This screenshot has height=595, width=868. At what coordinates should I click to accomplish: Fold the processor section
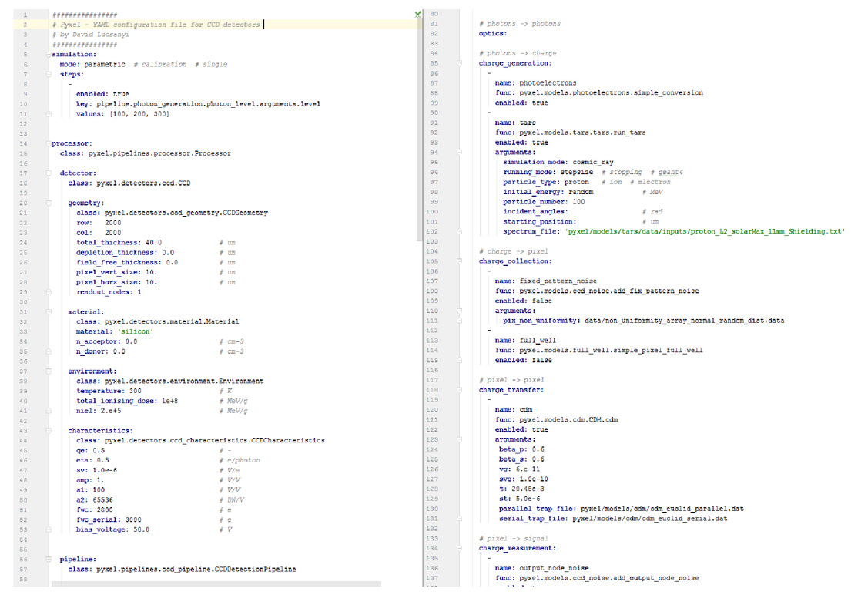click(x=49, y=143)
